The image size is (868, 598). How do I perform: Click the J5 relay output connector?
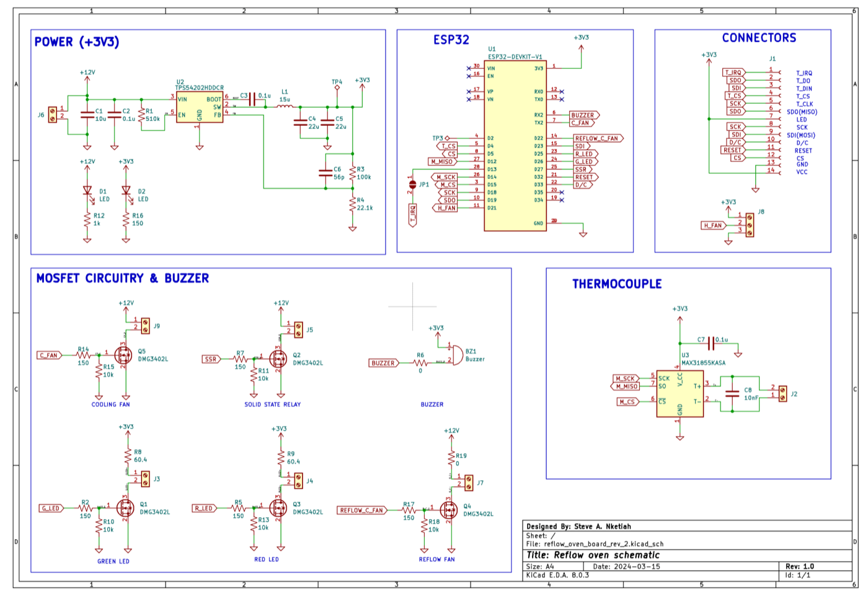tap(298, 329)
